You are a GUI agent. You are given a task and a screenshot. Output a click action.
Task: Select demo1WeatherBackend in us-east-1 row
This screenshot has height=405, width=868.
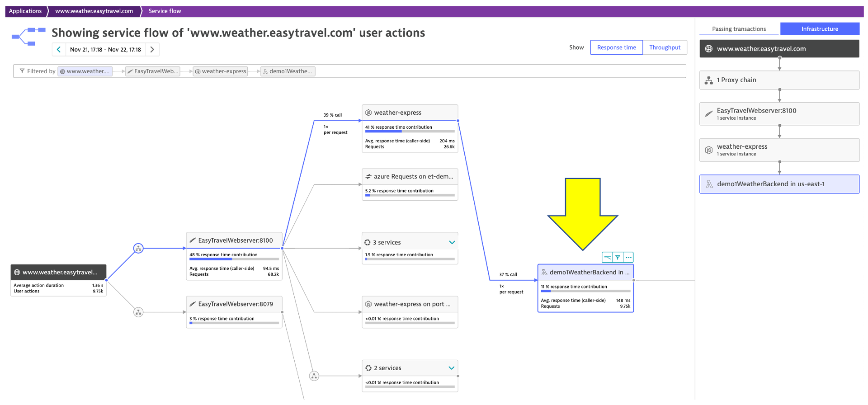coord(779,184)
